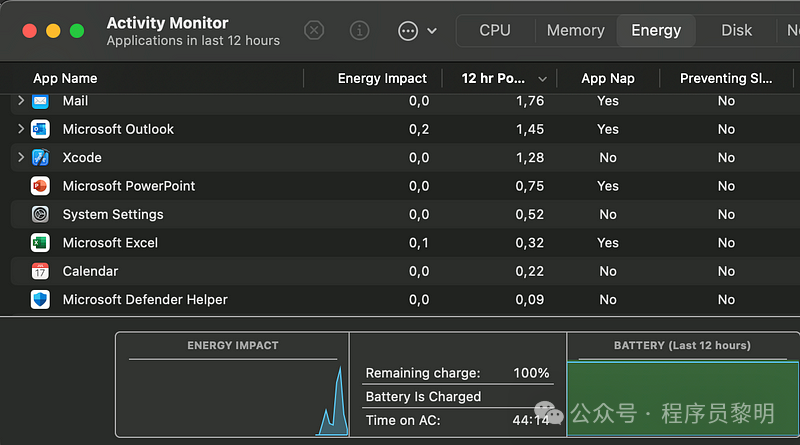This screenshot has height=445, width=800.
Task: Sort by App Nap column header
Action: click(x=607, y=78)
